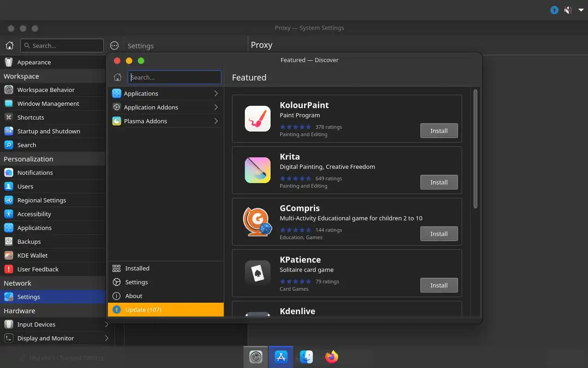Open System Settings home via house icon
The image size is (588, 368).
(x=9, y=46)
